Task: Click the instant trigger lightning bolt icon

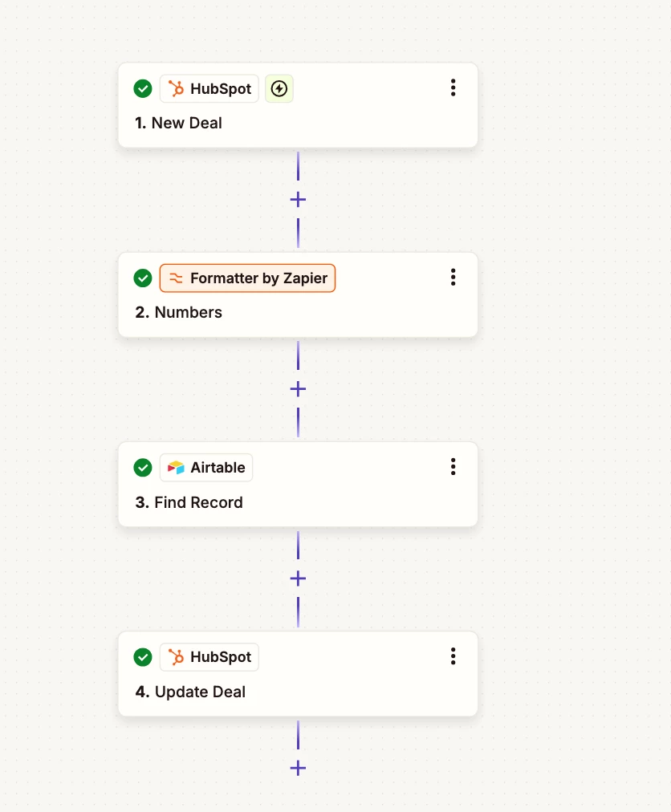Action: (279, 88)
